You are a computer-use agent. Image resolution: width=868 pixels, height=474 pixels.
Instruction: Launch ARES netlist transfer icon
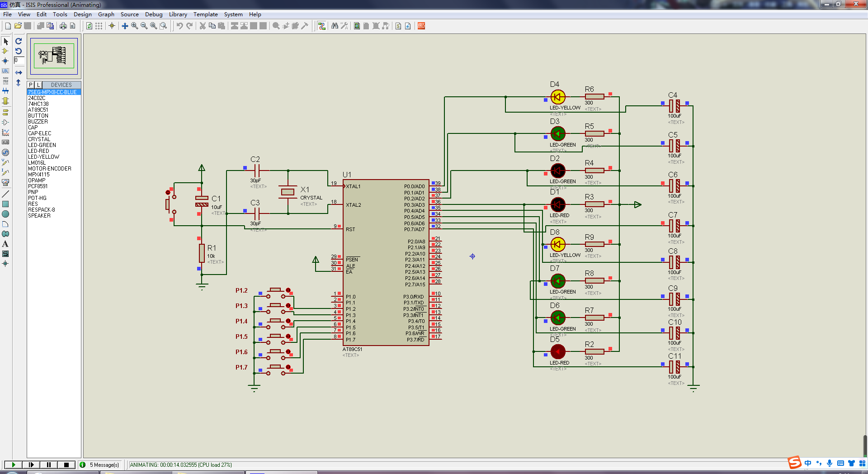point(421,26)
